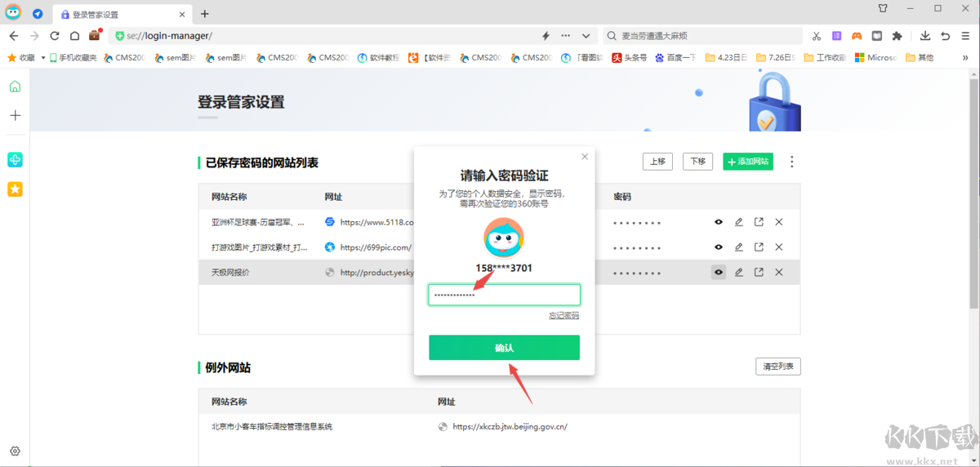
Task: Go back using the browser back arrow
Action: pyautogui.click(x=14, y=36)
